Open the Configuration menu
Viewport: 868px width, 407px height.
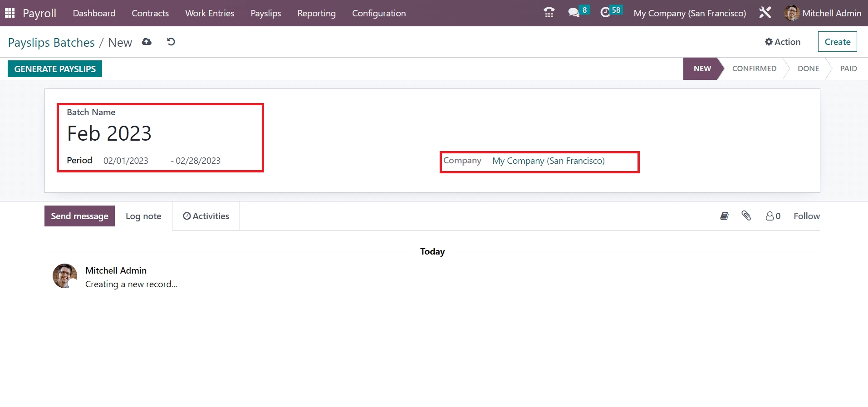[379, 13]
